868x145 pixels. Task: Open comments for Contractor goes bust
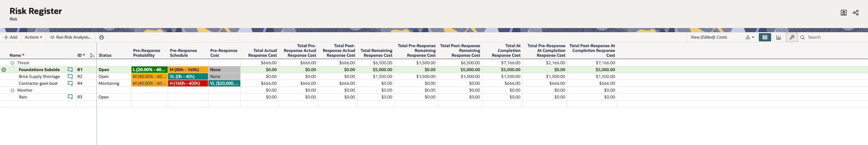(70, 84)
